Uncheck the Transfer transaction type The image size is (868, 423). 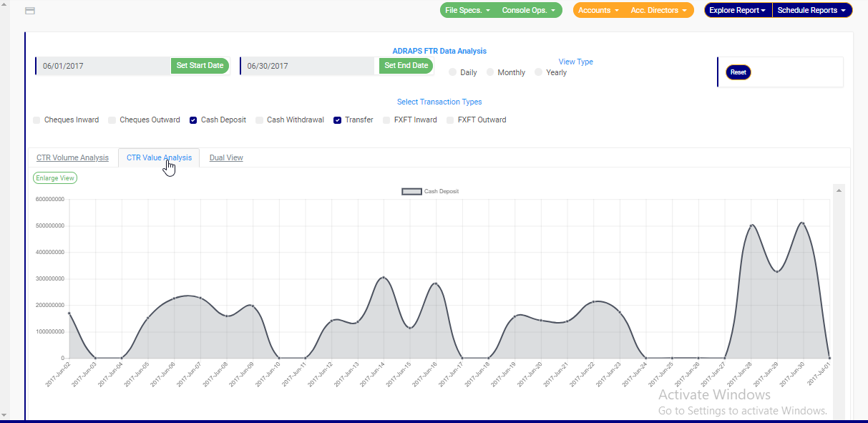337,120
